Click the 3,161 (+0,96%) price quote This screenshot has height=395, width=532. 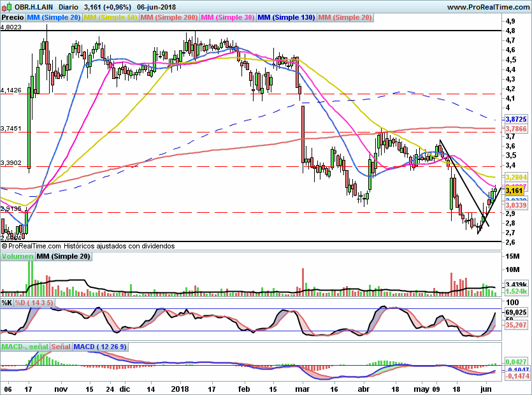(x=108, y=7)
